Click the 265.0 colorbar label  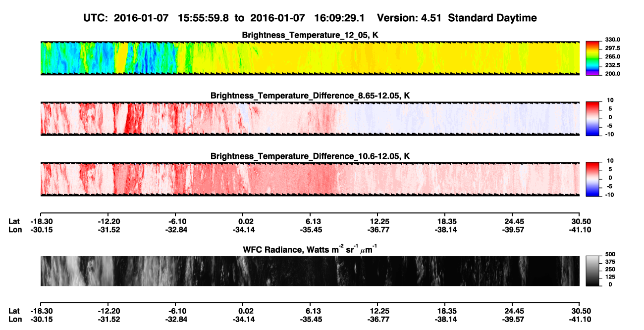pos(614,57)
